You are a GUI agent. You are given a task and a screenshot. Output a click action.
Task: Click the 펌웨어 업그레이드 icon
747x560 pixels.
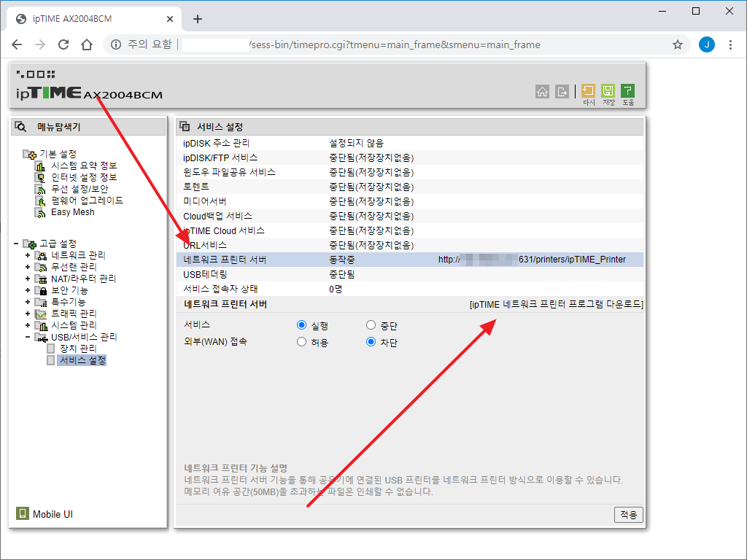(41, 201)
